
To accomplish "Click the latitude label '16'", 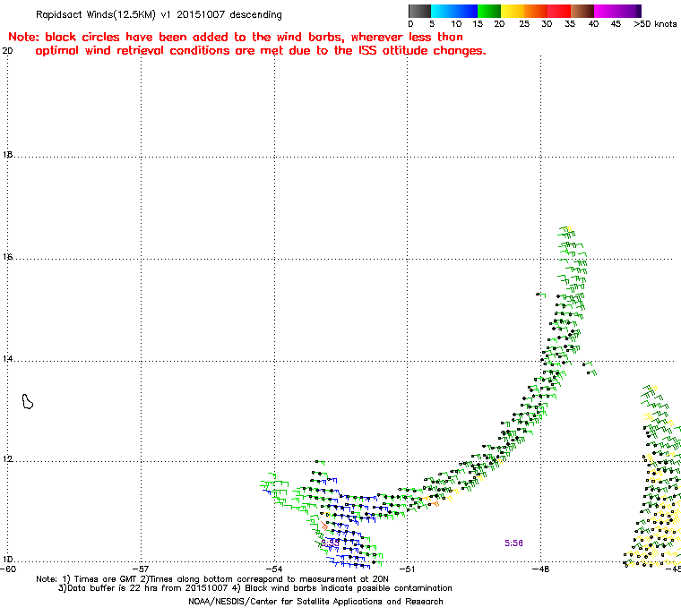I will pyautogui.click(x=7, y=257).
